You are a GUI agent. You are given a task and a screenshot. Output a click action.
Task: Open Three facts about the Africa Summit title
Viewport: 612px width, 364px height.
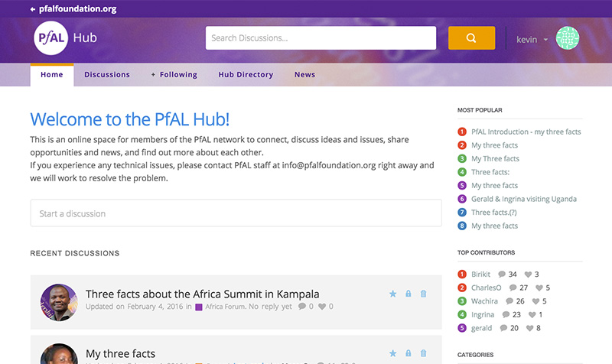(202, 294)
